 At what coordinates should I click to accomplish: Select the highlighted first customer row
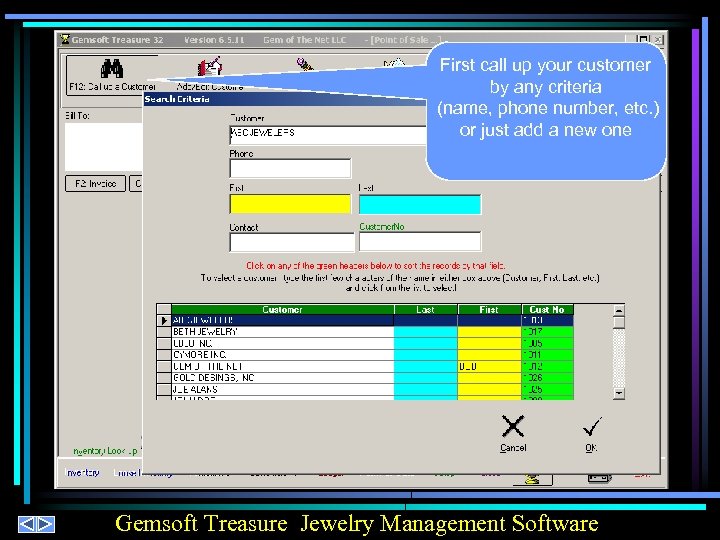pyautogui.click(x=365, y=320)
